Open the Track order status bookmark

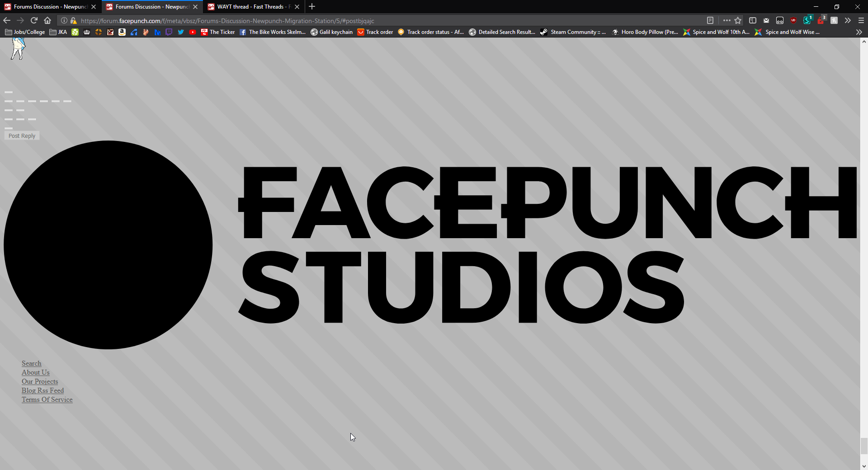pos(431,32)
